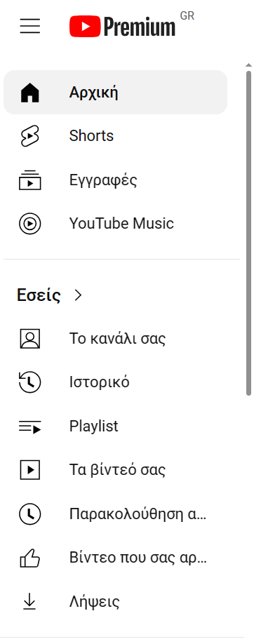Select the Shorts text label

coord(91,135)
